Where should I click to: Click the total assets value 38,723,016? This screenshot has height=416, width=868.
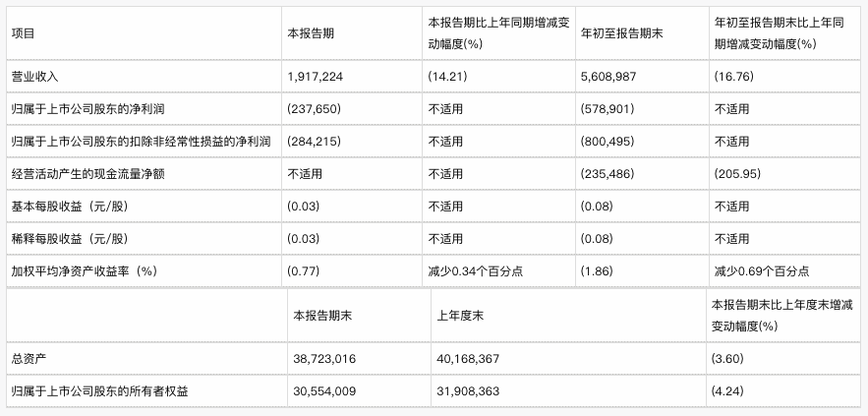point(324,359)
